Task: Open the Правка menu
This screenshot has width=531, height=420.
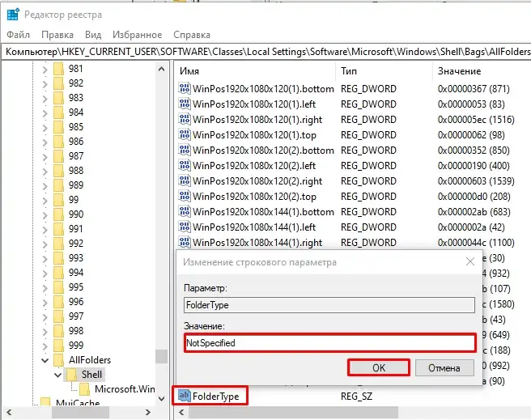Action: [x=57, y=35]
